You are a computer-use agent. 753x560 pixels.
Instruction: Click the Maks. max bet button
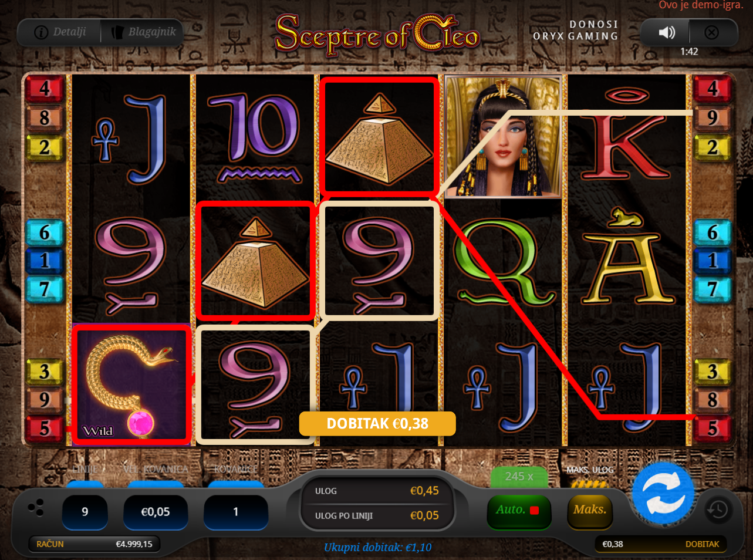click(x=590, y=510)
